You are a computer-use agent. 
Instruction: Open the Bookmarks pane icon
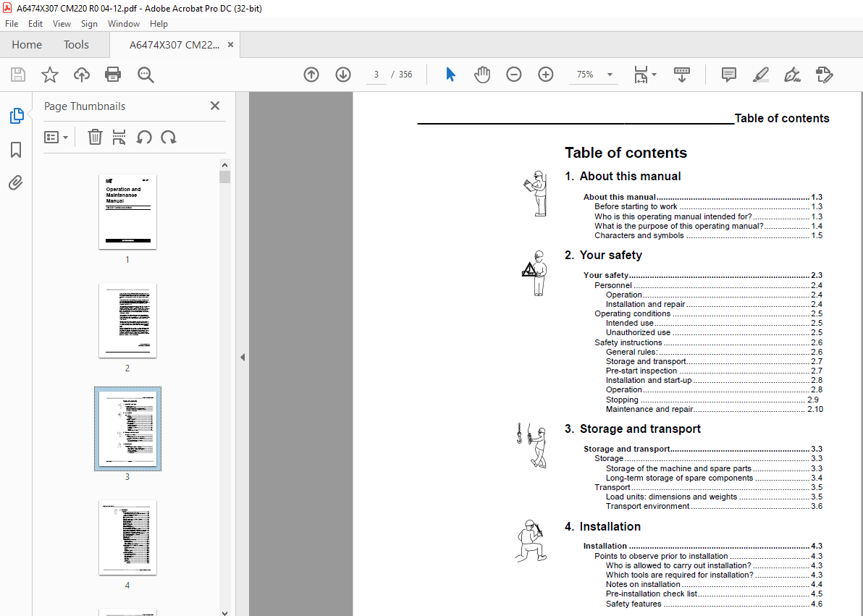pos(16,150)
